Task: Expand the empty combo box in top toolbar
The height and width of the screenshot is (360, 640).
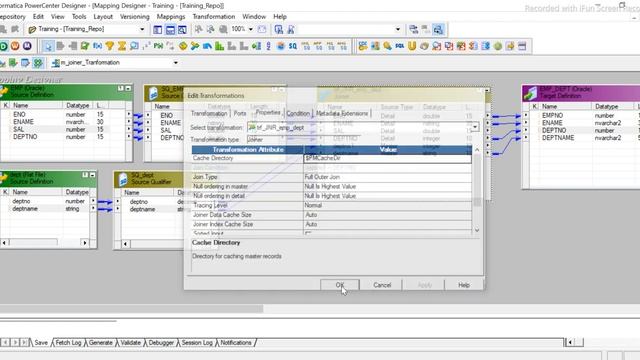Action: coord(398,29)
